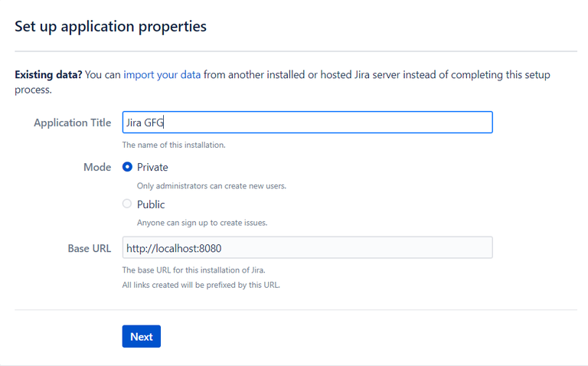This screenshot has width=588, height=366.
Task: Click 'The base URL for this installation' hint
Action: tap(194, 270)
